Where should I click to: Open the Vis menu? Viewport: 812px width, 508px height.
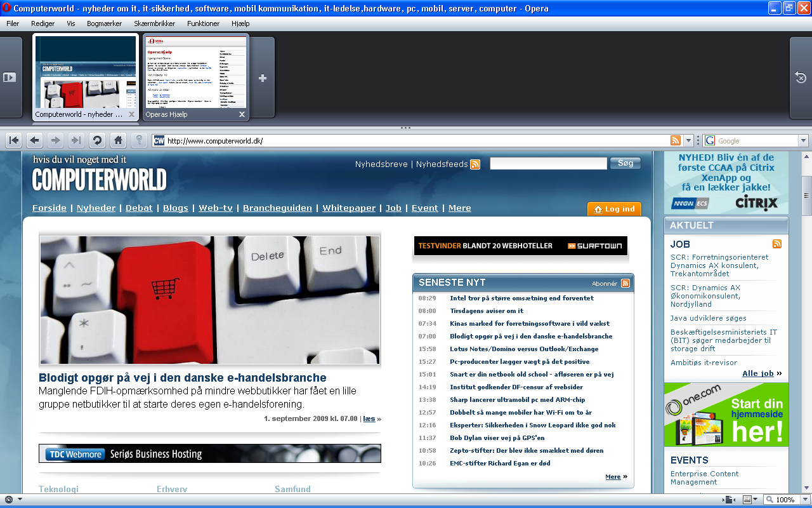(71, 23)
